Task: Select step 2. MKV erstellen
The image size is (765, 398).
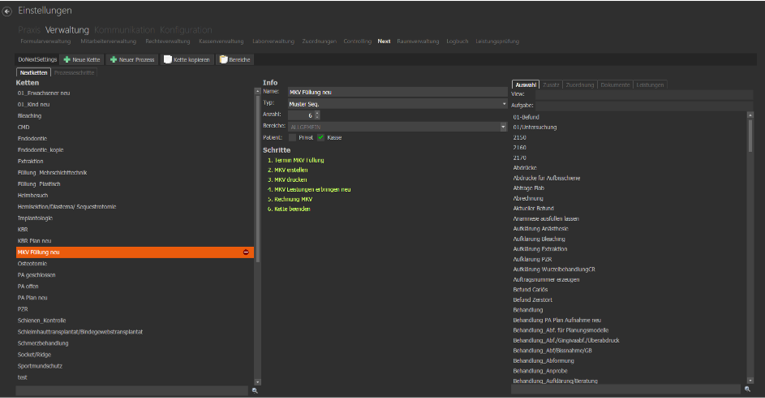Action: (287, 170)
